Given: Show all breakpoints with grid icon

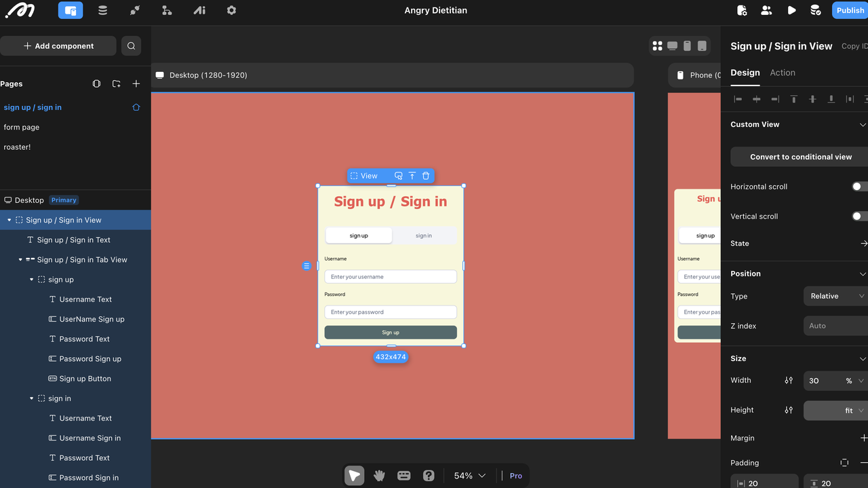Looking at the screenshot, I should 657,46.
